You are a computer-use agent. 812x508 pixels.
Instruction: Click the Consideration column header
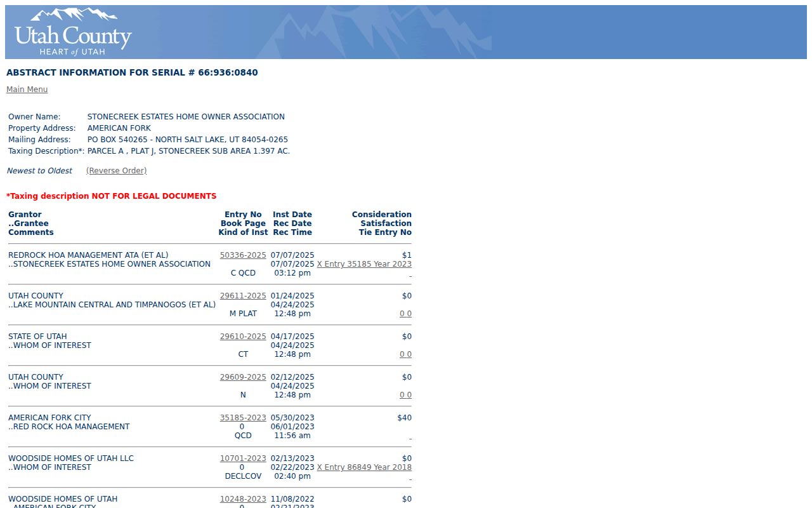(382, 215)
